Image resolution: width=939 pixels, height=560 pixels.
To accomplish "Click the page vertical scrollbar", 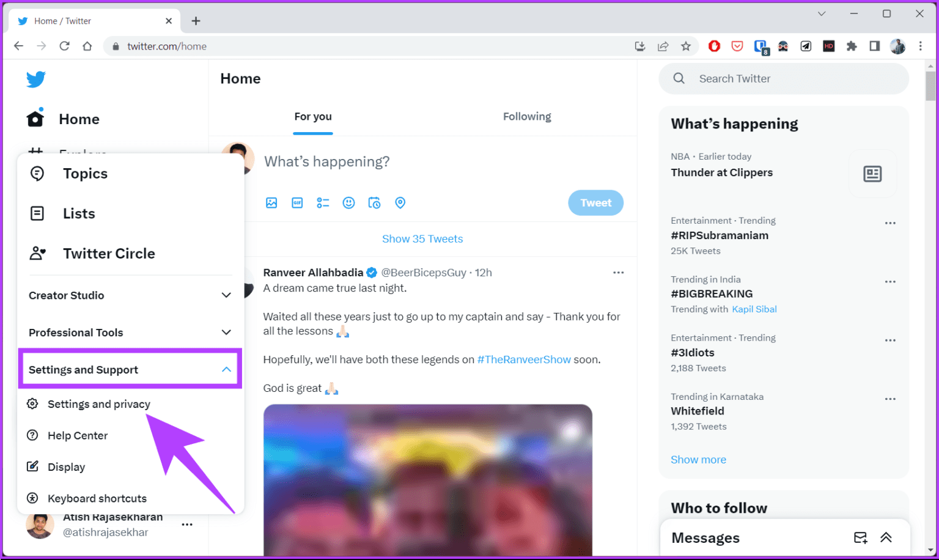I will pos(930,86).
